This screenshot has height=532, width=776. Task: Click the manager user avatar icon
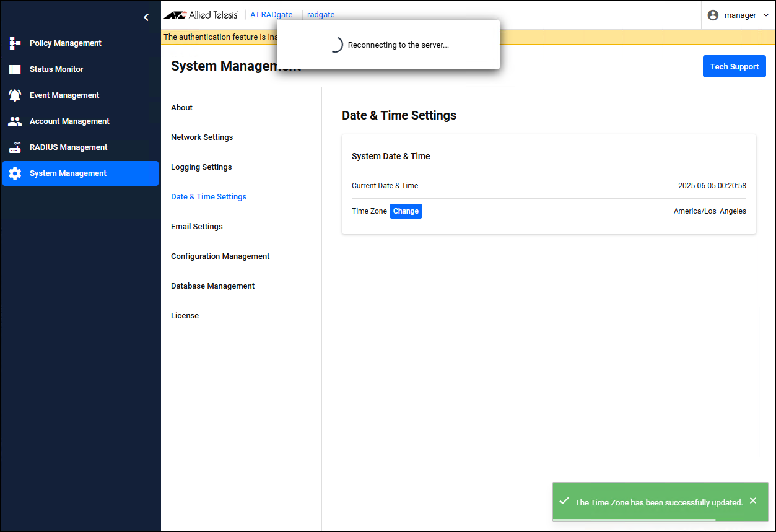713,15
